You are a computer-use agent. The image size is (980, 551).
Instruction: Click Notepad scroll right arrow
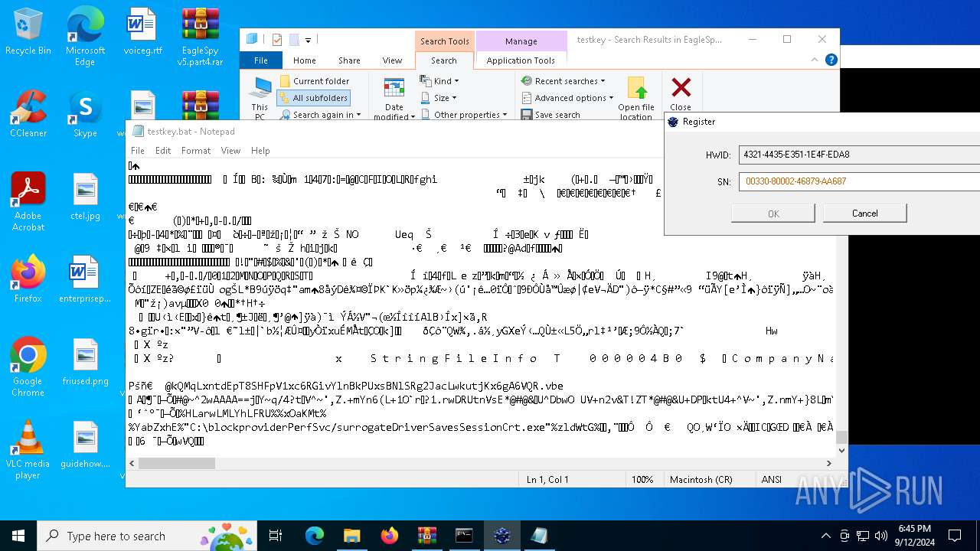click(x=828, y=463)
